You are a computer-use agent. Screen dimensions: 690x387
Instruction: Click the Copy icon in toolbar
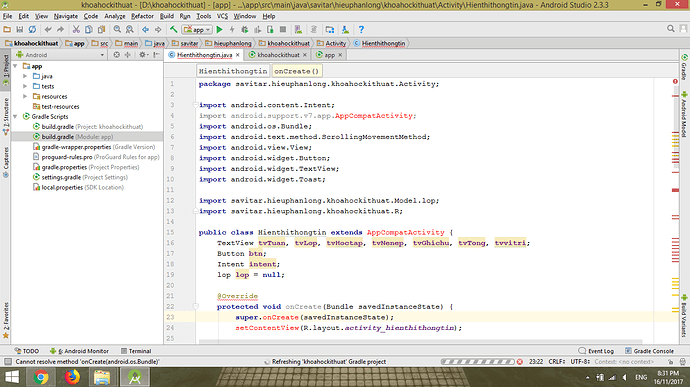tap(88, 29)
